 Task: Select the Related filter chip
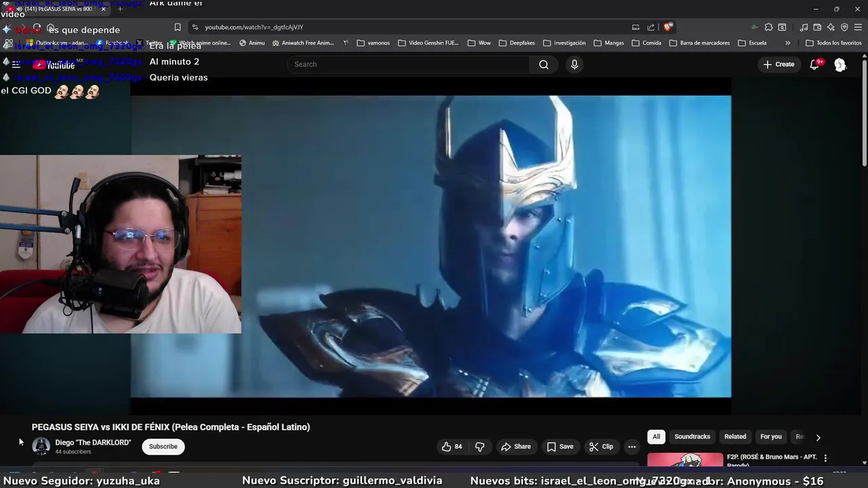pos(735,437)
